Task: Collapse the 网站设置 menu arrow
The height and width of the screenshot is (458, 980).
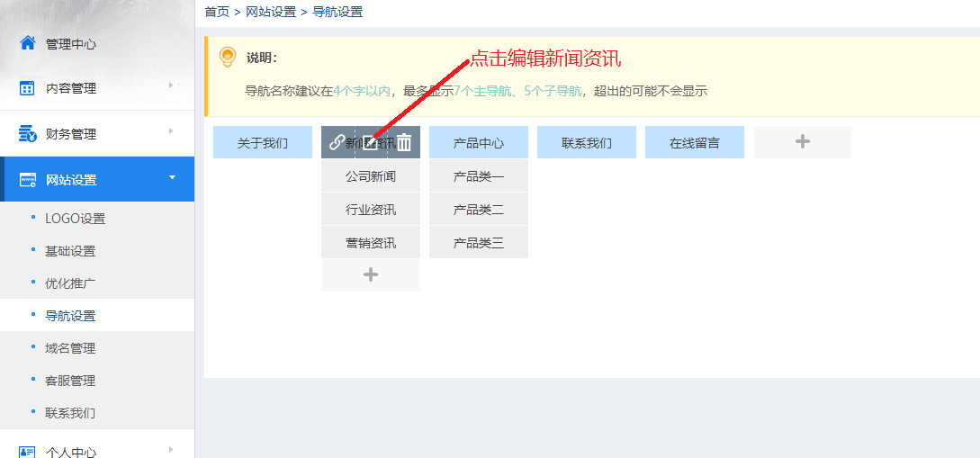Action: click(x=172, y=177)
